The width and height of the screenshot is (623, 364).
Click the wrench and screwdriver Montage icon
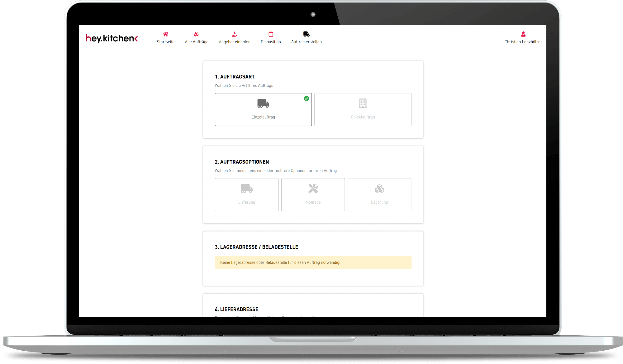(x=313, y=188)
